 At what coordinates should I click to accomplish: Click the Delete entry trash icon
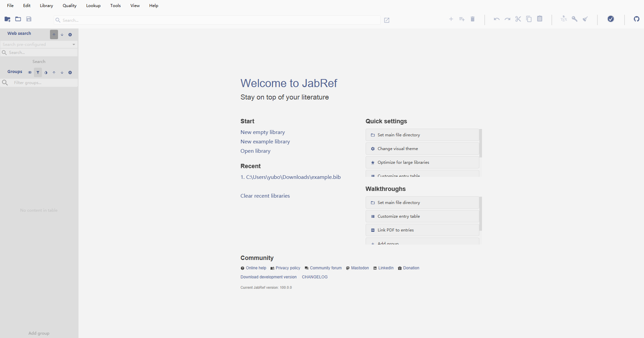click(473, 19)
